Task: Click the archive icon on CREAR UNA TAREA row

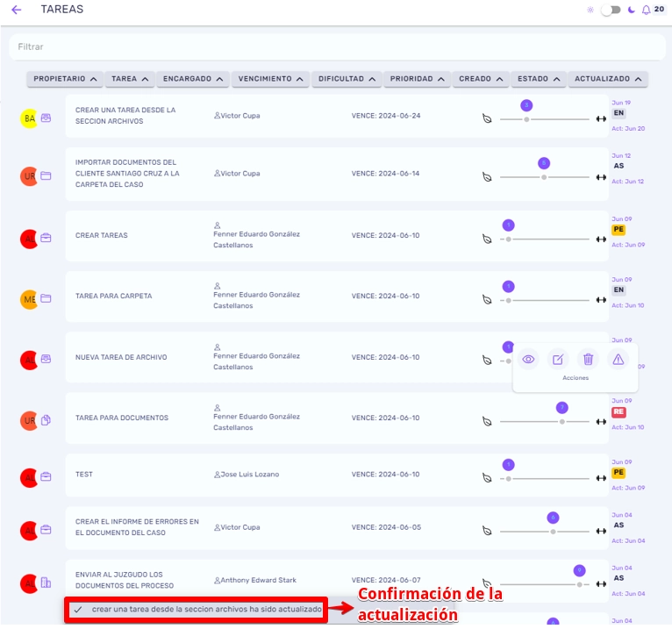Action: (x=46, y=118)
